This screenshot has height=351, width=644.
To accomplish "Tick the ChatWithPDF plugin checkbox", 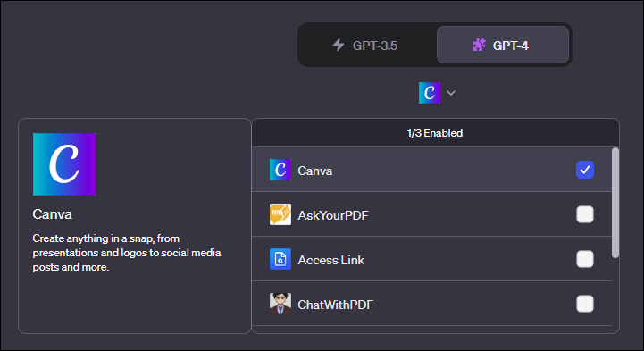I will 585,304.
